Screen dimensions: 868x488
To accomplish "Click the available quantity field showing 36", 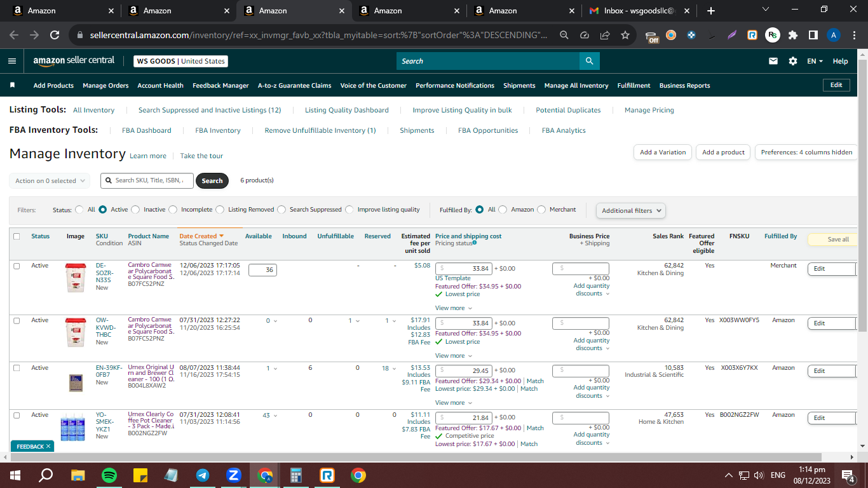I will point(262,270).
